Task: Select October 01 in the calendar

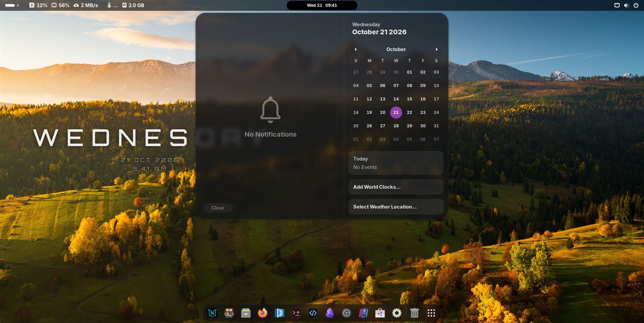Action: [409, 72]
